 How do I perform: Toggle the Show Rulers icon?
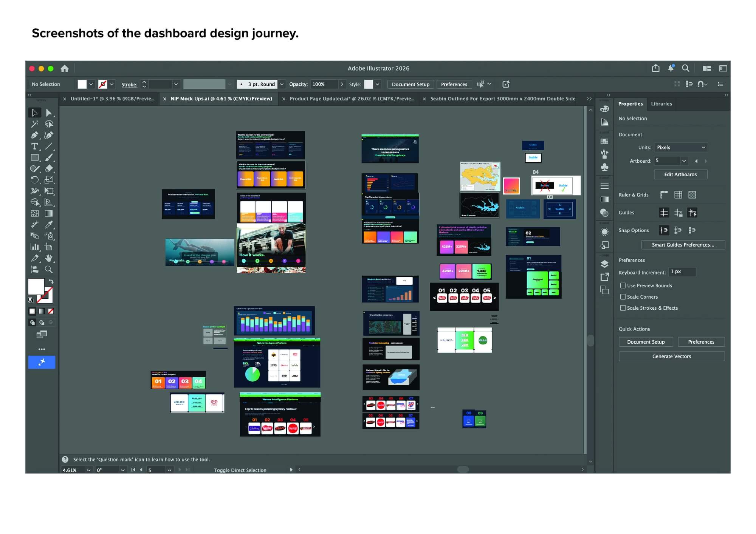point(664,195)
